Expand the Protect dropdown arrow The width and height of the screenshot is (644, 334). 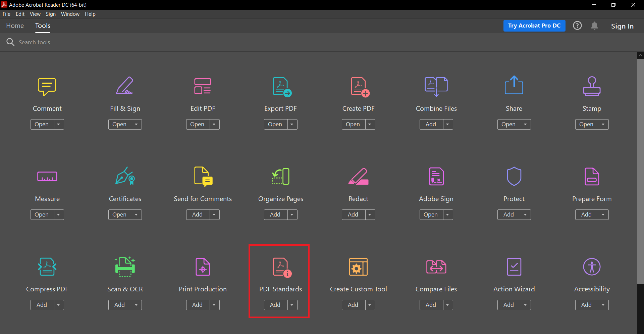tap(526, 214)
